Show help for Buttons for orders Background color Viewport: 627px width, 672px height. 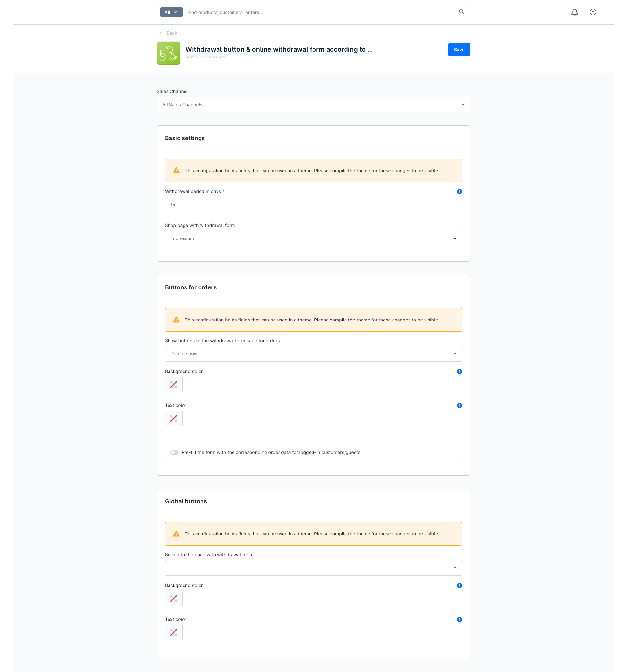pyautogui.click(x=459, y=371)
